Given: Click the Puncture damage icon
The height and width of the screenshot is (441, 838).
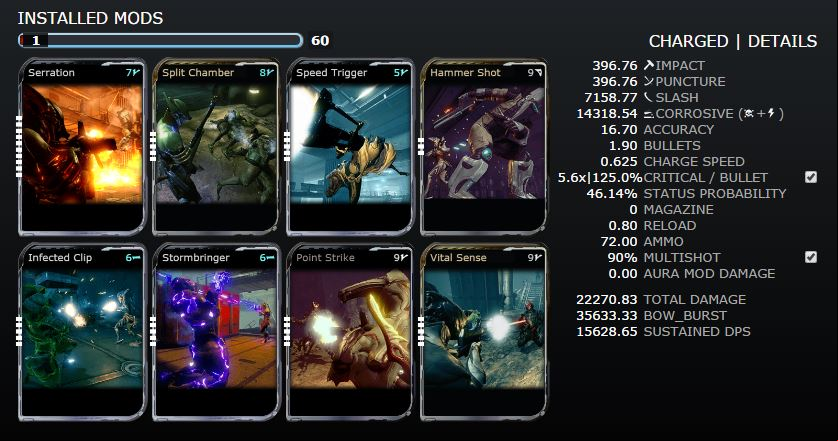Looking at the screenshot, I should tap(648, 81).
